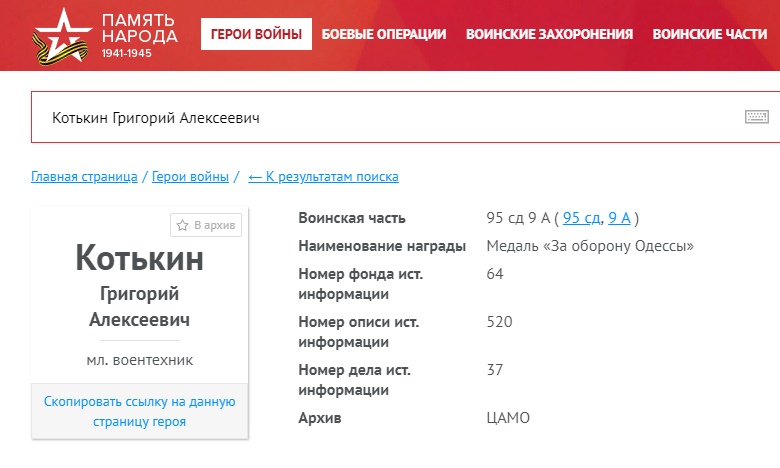Click the hero surname Котькин heading
Screen dimensions: 780x468
point(139,258)
